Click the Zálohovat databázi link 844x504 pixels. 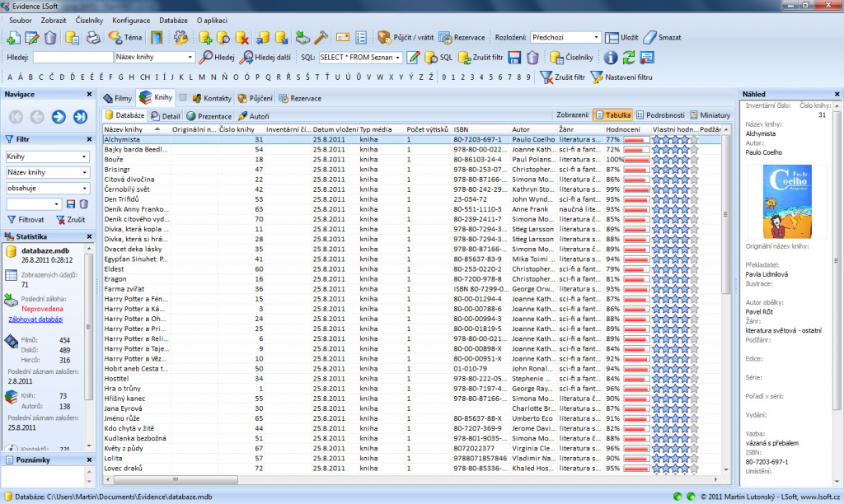(x=35, y=319)
